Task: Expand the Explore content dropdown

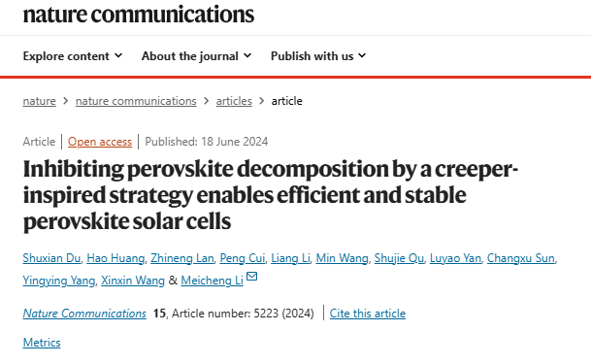Action: point(73,56)
